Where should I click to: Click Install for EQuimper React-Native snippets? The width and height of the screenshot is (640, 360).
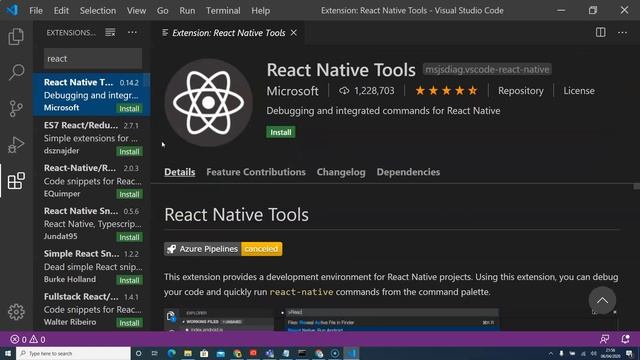click(x=129, y=194)
